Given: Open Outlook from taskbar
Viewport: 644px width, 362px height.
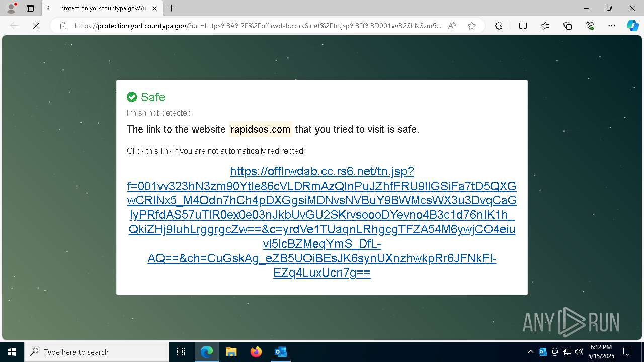Looking at the screenshot, I should click(280, 352).
